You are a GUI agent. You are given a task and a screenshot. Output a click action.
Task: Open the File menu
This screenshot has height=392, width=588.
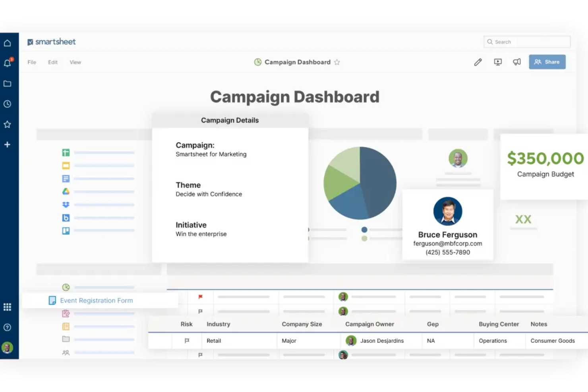tap(32, 62)
